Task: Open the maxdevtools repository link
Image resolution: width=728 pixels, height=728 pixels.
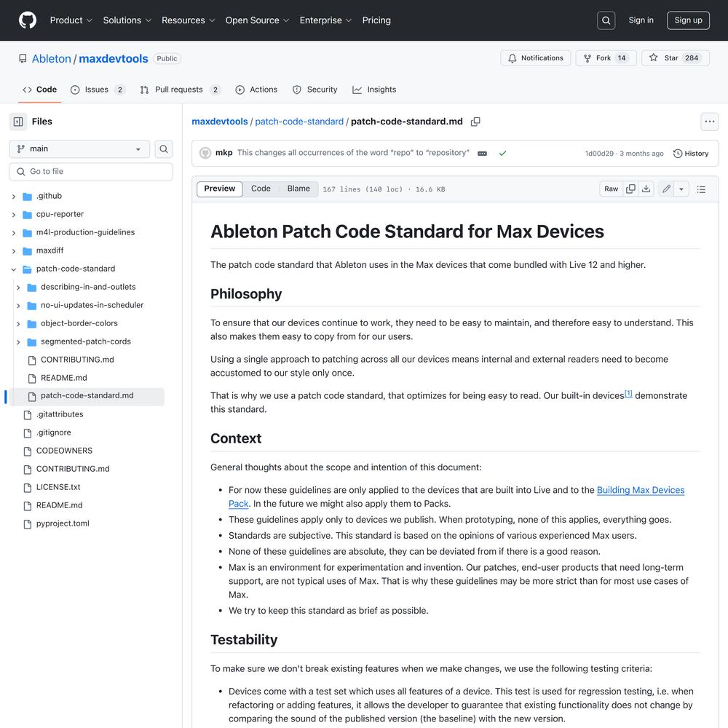Action: [x=114, y=58]
